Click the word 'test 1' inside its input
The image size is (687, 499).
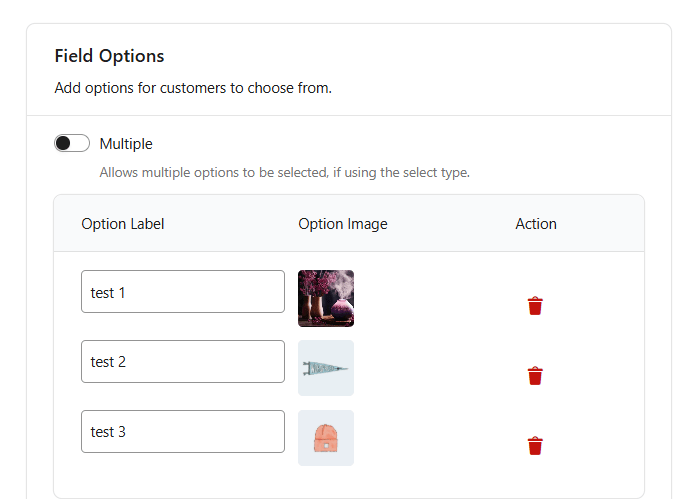tap(108, 293)
